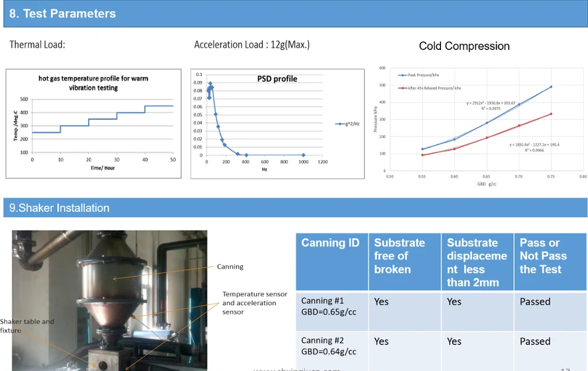
Task: Select the '9.Shaker Installation' section header
Action: tap(59, 208)
